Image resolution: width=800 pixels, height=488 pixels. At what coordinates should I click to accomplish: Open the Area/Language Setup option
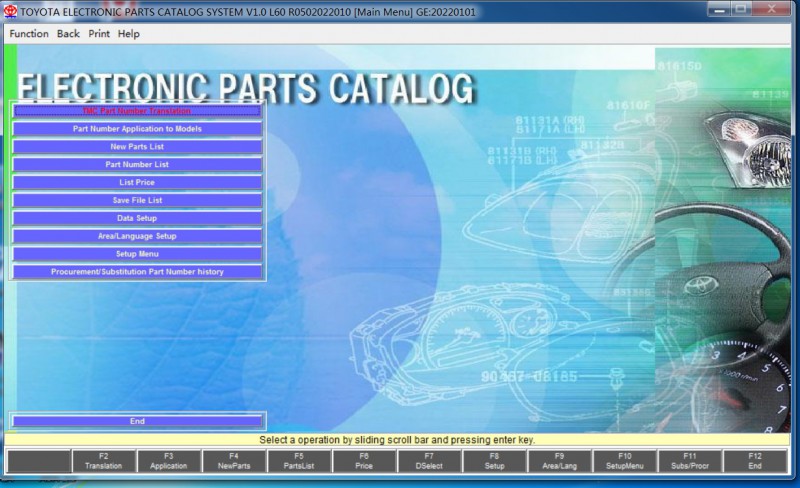(x=137, y=236)
